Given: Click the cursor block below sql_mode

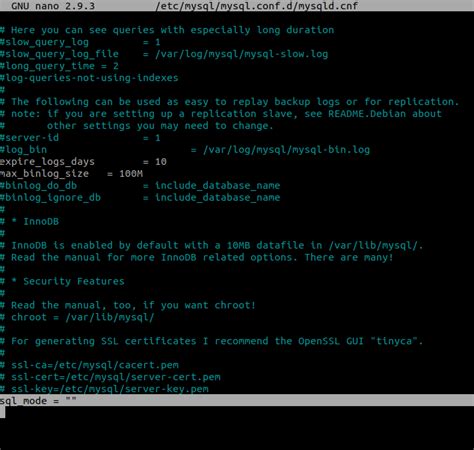Looking at the screenshot, I should pos(3,412).
